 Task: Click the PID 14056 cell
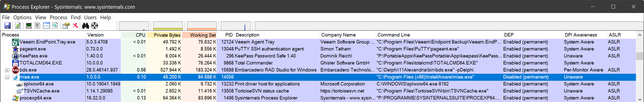coord(227,77)
